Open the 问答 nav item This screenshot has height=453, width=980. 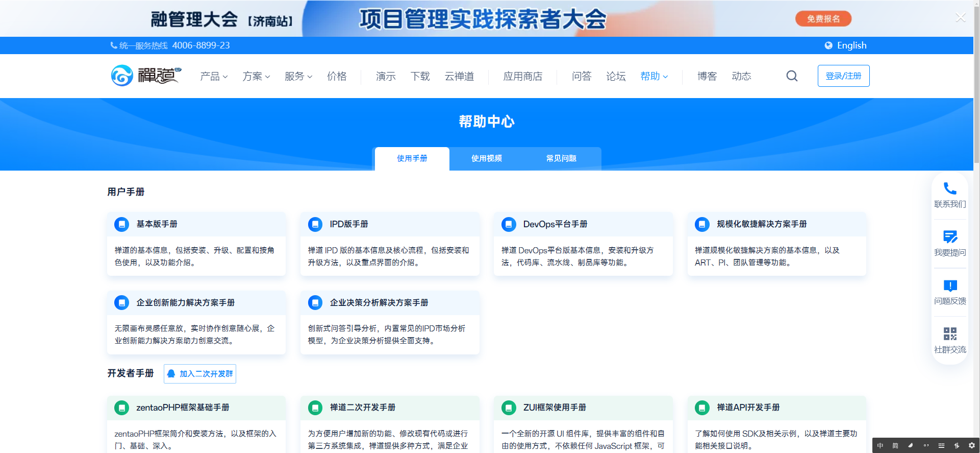coord(582,76)
